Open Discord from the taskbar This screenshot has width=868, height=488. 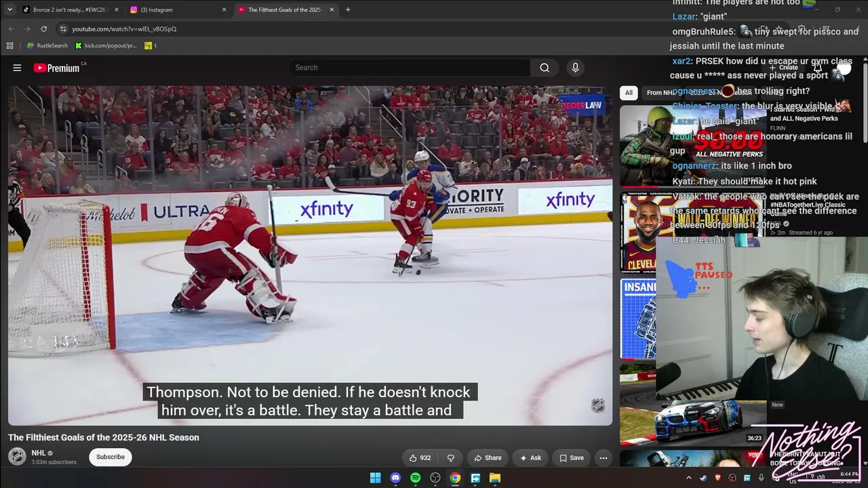click(395, 478)
